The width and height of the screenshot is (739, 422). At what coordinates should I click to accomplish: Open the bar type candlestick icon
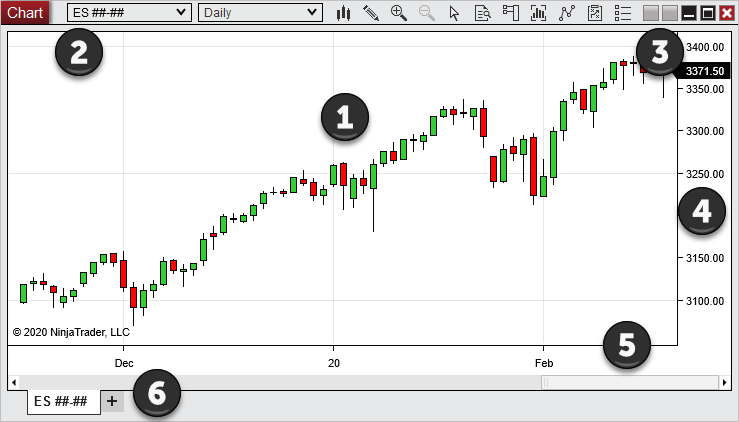pos(343,13)
